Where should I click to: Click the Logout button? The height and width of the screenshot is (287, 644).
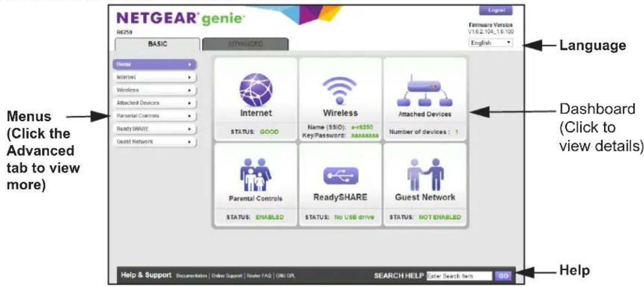[x=496, y=10]
